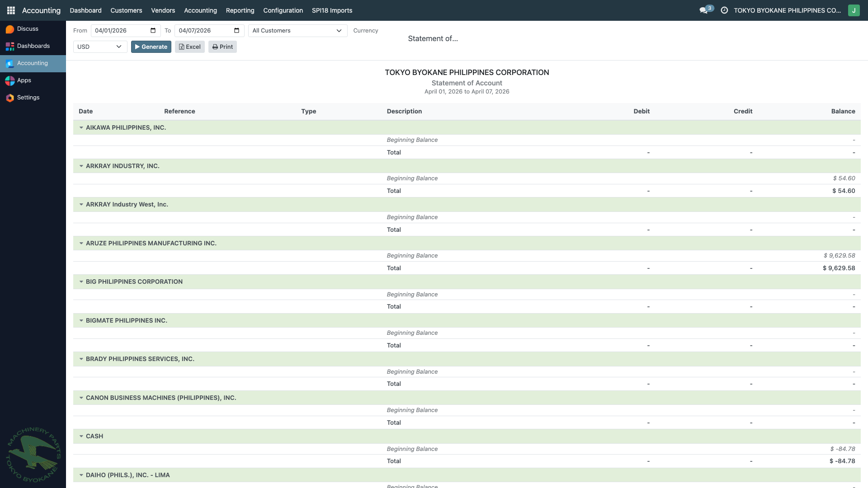Click the Generate button
This screenshot has height=488, width=868.
[x=151, y=47]
